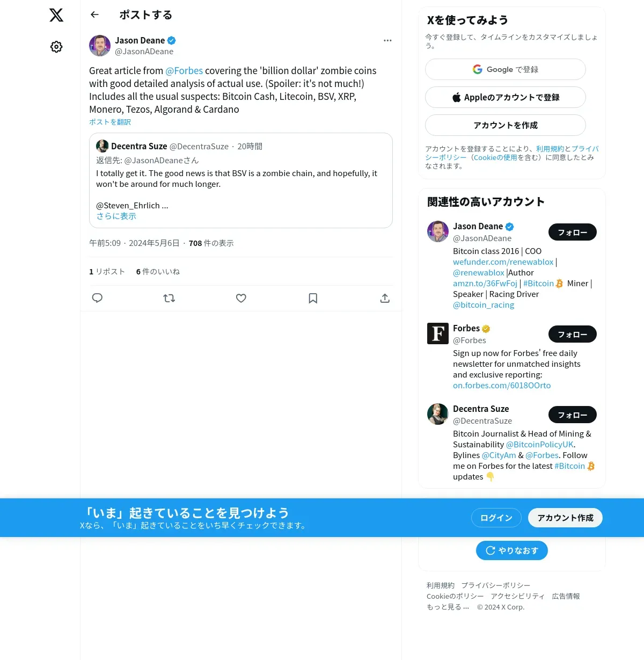Like the post with heart icon

point(241,298)
